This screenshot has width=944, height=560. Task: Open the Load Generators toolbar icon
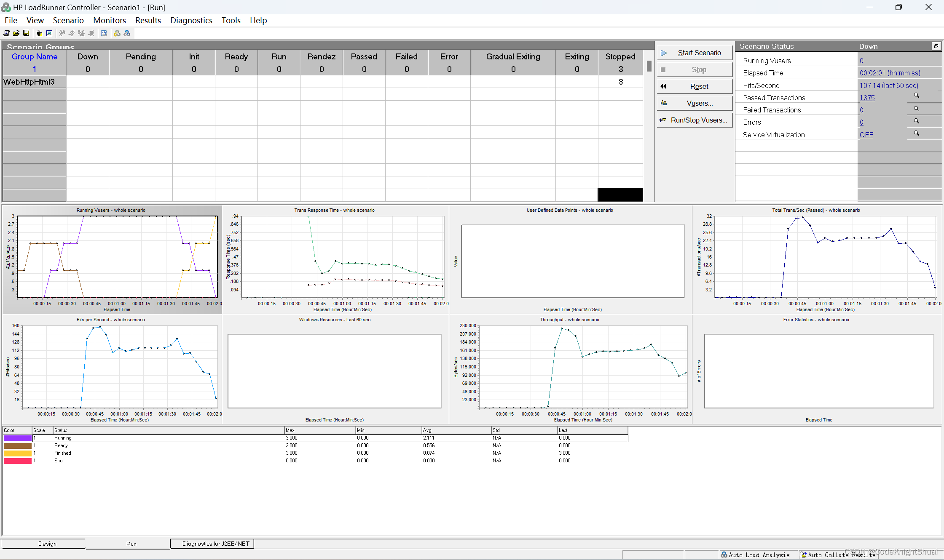click(x=39, y=33)
